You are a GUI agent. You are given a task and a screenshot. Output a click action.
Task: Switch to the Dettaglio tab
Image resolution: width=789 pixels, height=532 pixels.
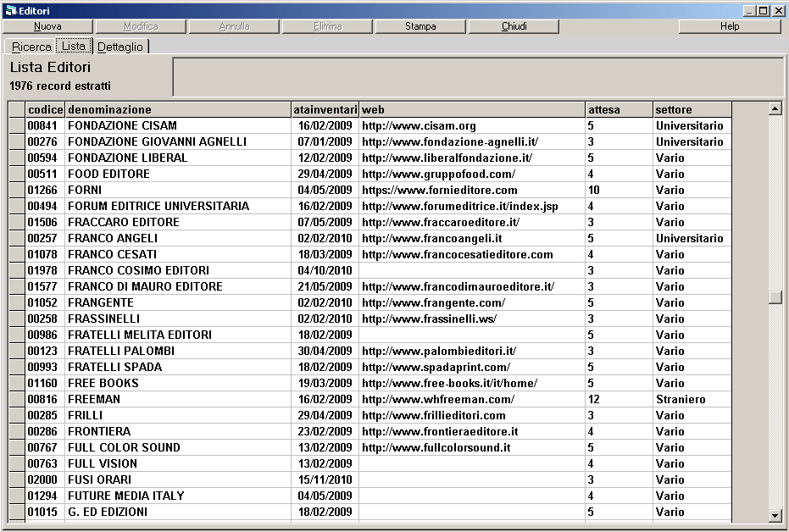click(120, 47)
